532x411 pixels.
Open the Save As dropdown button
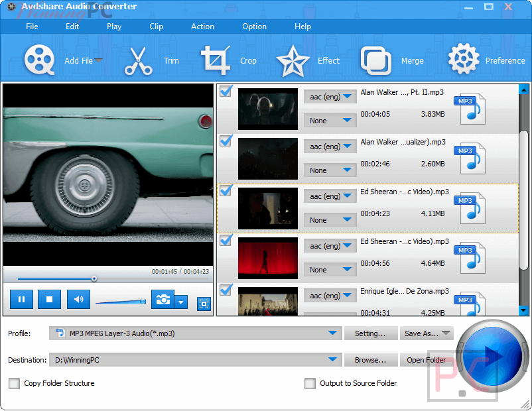pyautogui.click(x=427, y=333)
